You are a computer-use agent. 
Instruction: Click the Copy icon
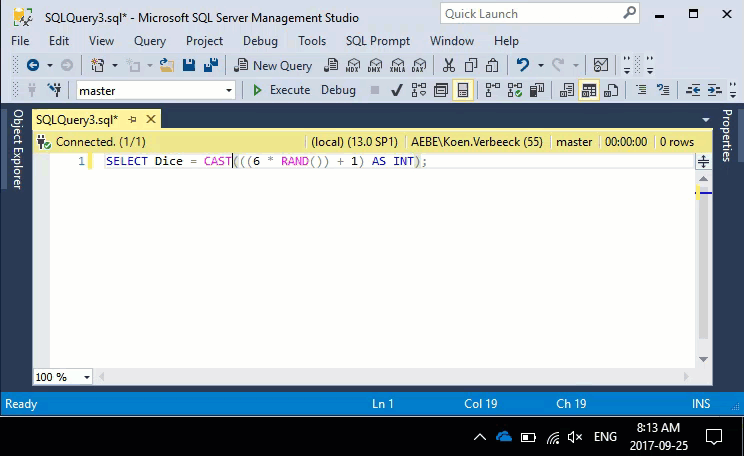tap(471, 65)
